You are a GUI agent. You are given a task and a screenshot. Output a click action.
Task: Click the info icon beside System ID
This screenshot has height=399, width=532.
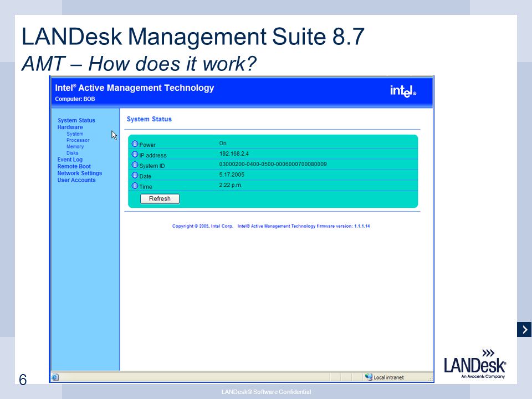(x=135, y=165)
